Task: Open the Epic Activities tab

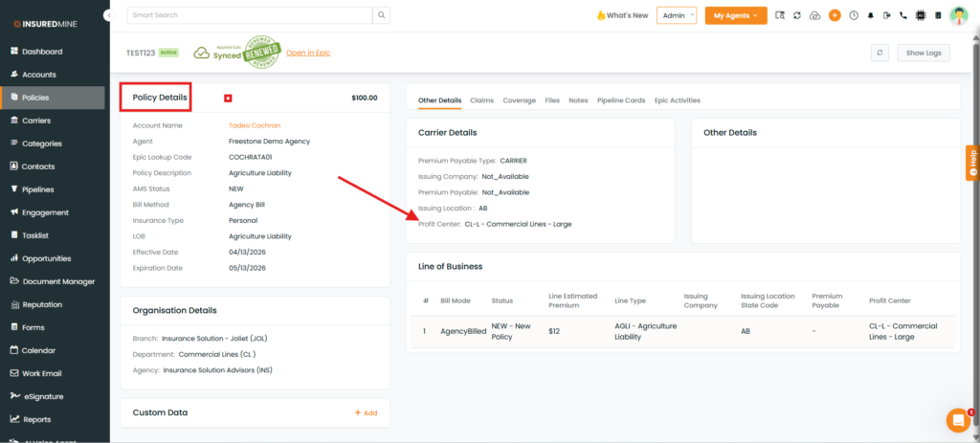Action: (677, 100)
